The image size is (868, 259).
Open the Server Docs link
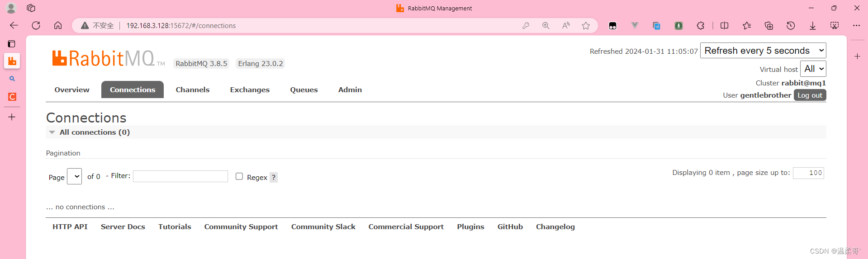point(123,227)
